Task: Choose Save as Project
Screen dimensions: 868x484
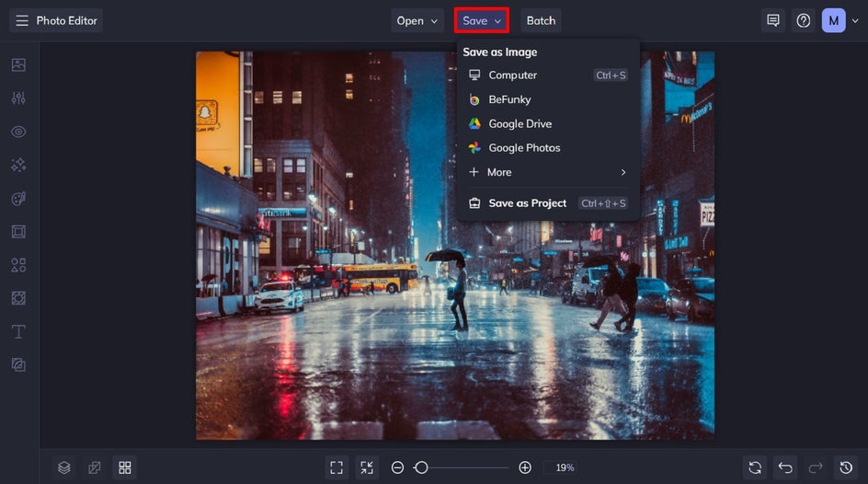Action: 548,203
